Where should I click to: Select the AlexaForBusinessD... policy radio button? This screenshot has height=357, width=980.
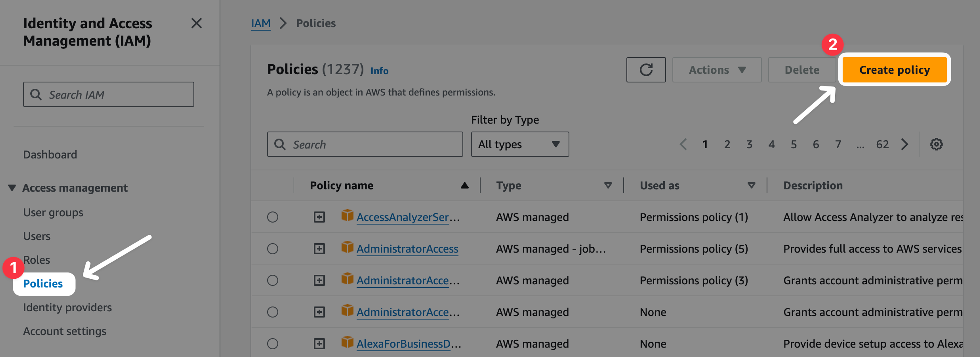272,344
